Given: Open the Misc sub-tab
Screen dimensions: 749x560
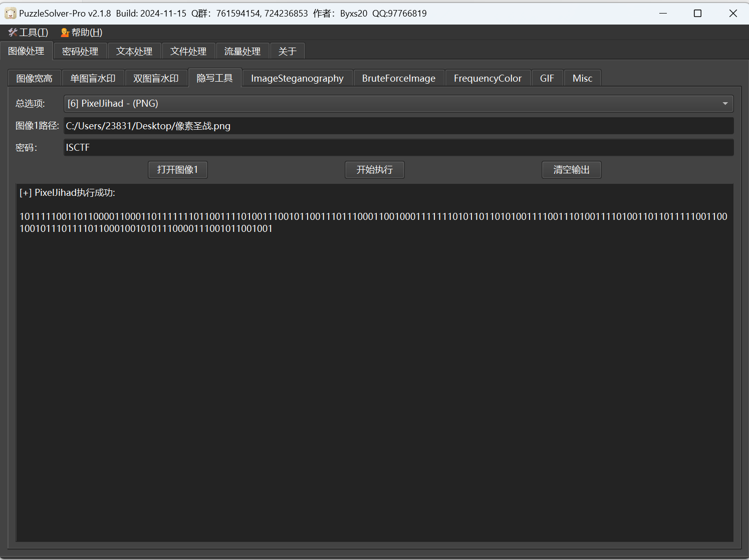Looking at the screenshot, I should [x=583, y=78].
